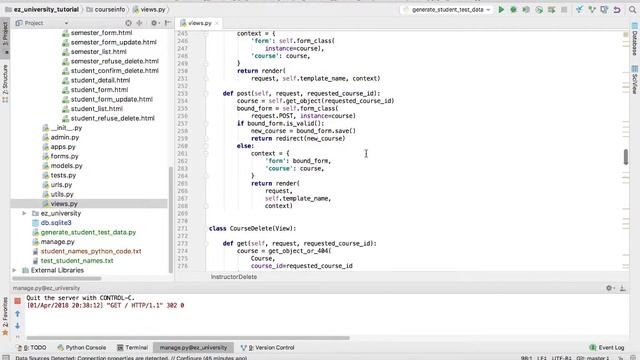The image size is (640, 360).
Task: Open the run configuration dropdown
Action: click(447, 9)
